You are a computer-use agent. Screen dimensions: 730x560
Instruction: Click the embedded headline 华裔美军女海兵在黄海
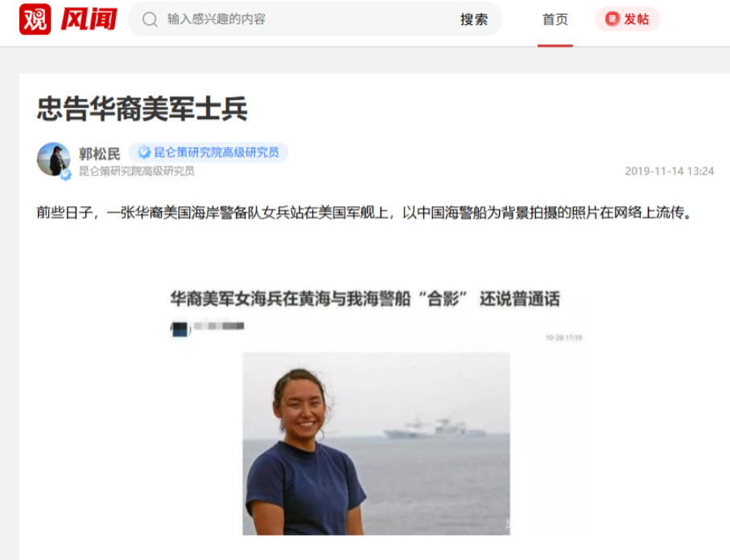point(365,299)
